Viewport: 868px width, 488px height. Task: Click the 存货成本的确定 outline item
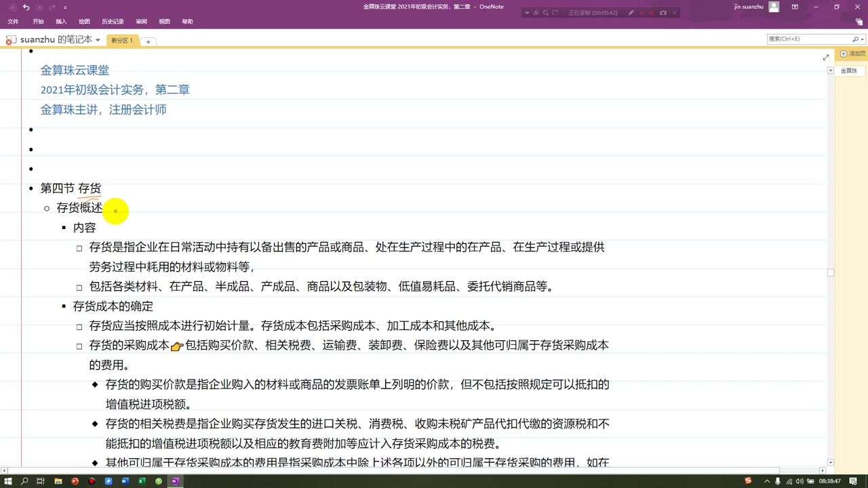pyautogui.click(x=113, y=306)
